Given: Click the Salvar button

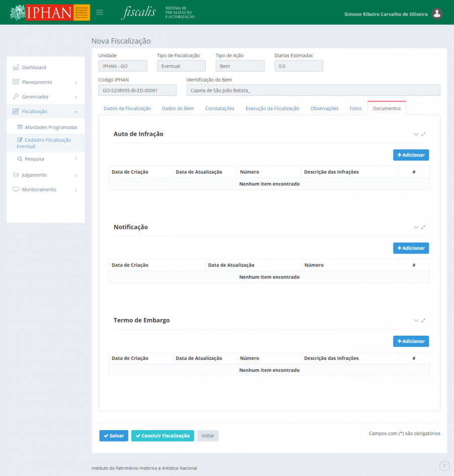Looking at the screenshot, I should pyautogui.click(x=113, y=436).
